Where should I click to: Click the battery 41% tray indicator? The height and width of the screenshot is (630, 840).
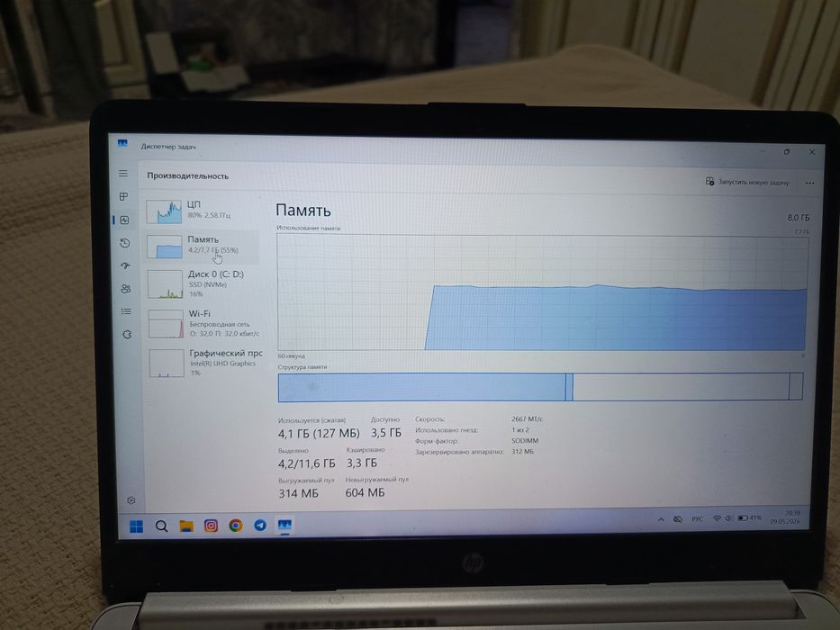[x=749, y=518]
